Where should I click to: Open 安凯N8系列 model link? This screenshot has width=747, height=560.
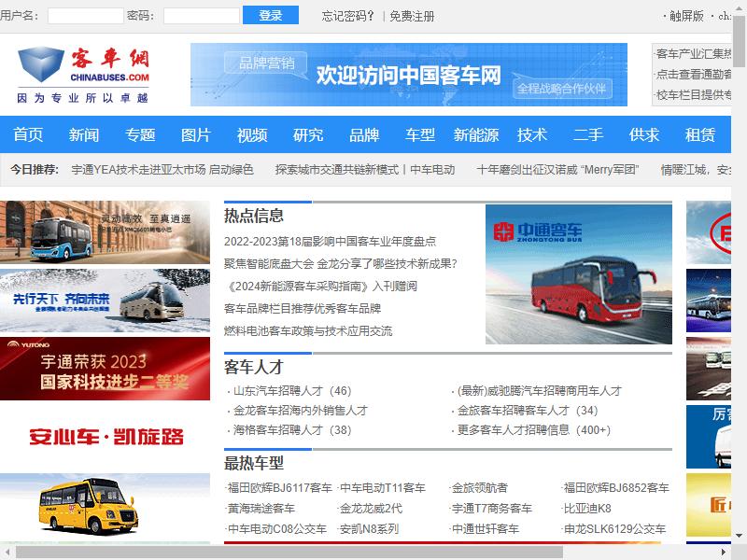tap(369, 528)
